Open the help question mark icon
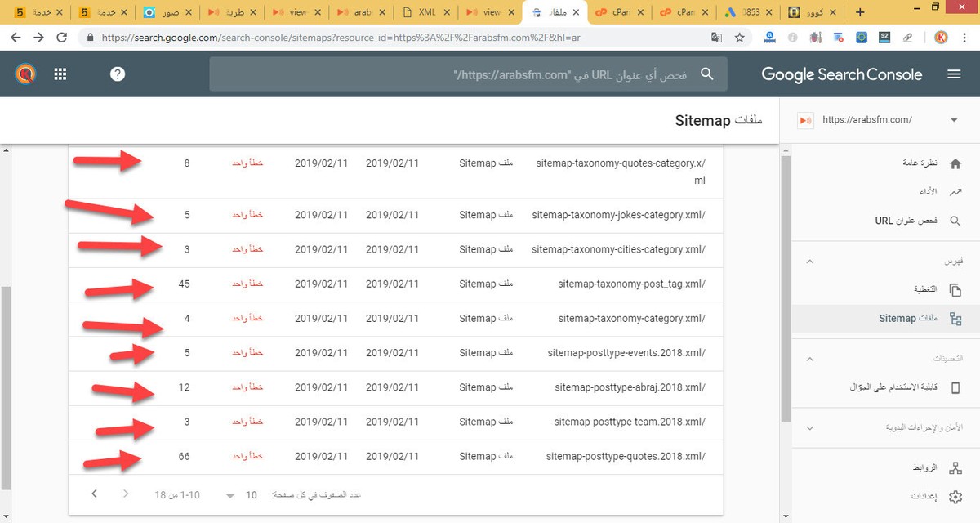The height and width of the screenshot is (523, 980). 118,74
